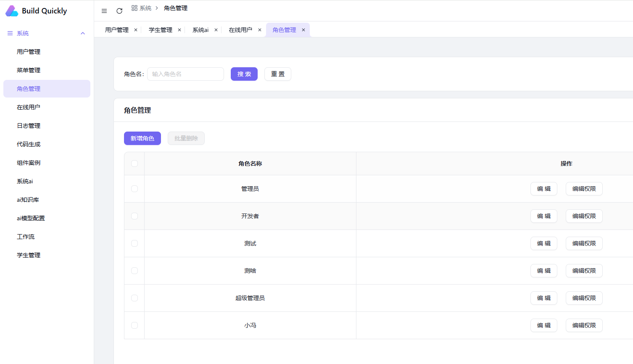Viewport: 633px width, 364px height.
Task: Click the breadcrumb grid icon beside 系统
Action: (135, 8)
